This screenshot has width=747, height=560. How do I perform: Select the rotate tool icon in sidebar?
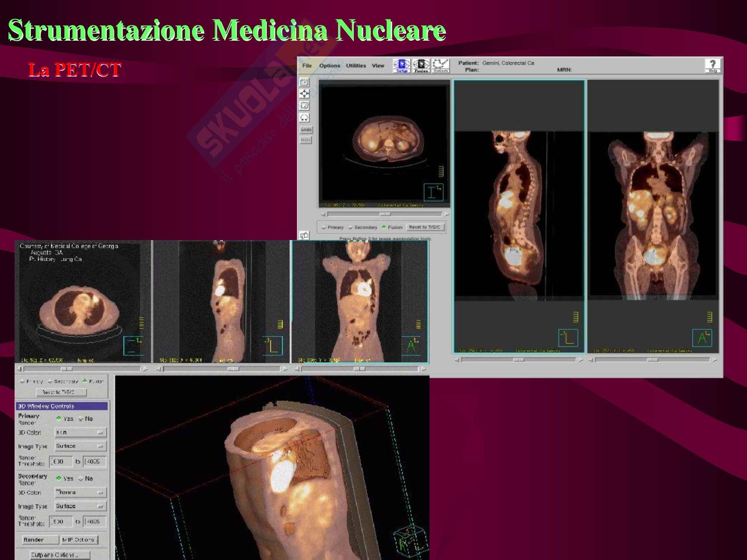tap(305, 118)
